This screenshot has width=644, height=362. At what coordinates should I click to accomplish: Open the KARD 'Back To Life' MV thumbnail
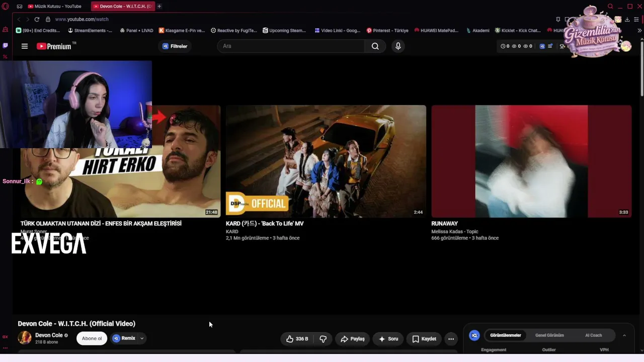click(x=326, y=161)
